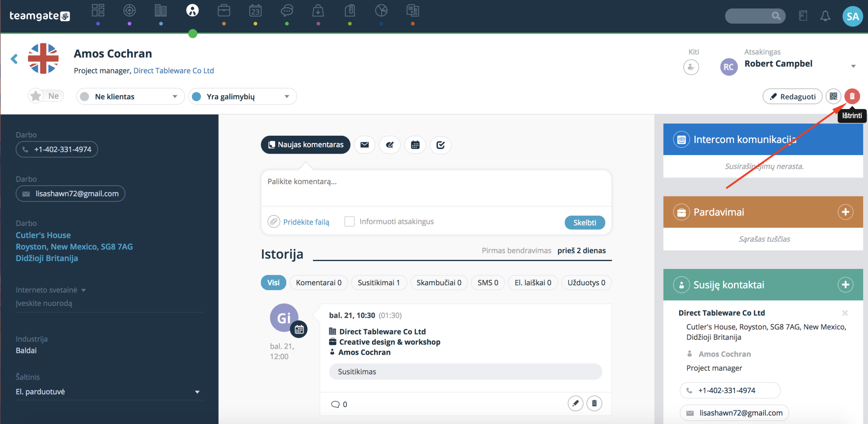Click the back arrow beside contact flag
This screenshot has width=868, height=424.
[14, 59]
